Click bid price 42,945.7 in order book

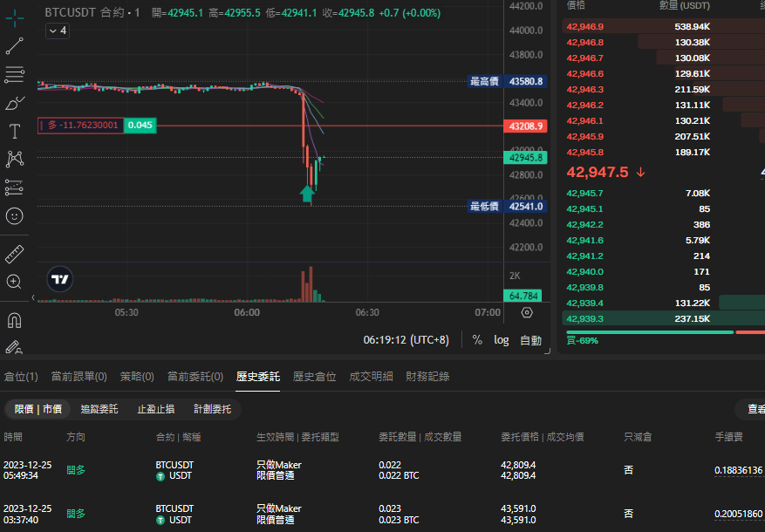(584, 194)
